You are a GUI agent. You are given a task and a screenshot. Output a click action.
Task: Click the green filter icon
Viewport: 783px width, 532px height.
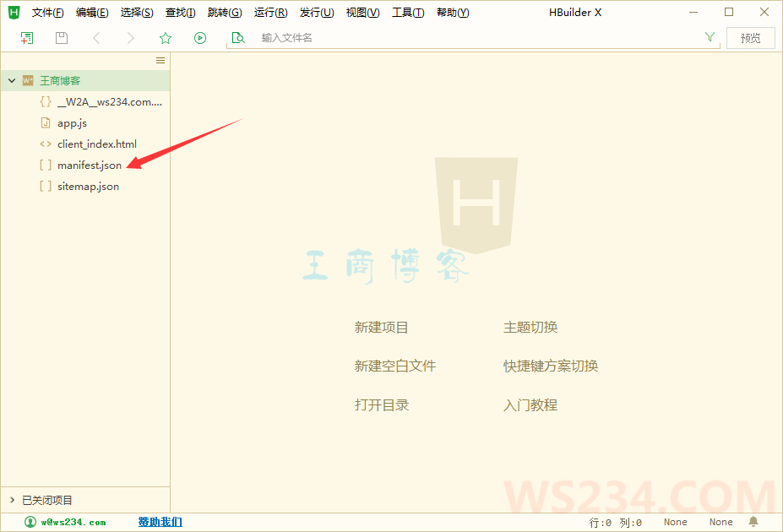click(x=710, y=37)
